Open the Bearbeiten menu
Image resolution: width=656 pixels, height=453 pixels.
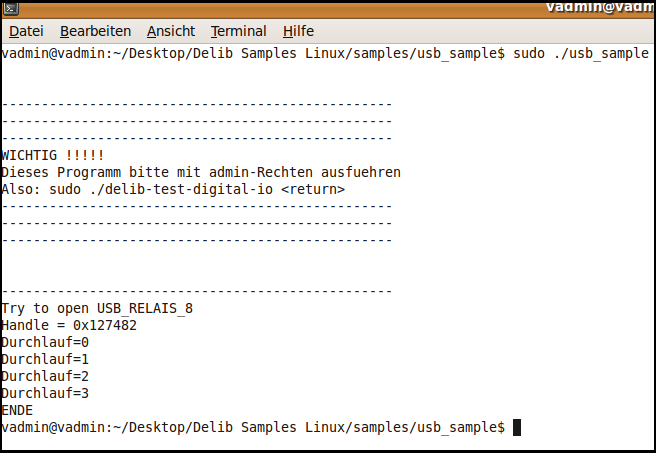point(95,31)
